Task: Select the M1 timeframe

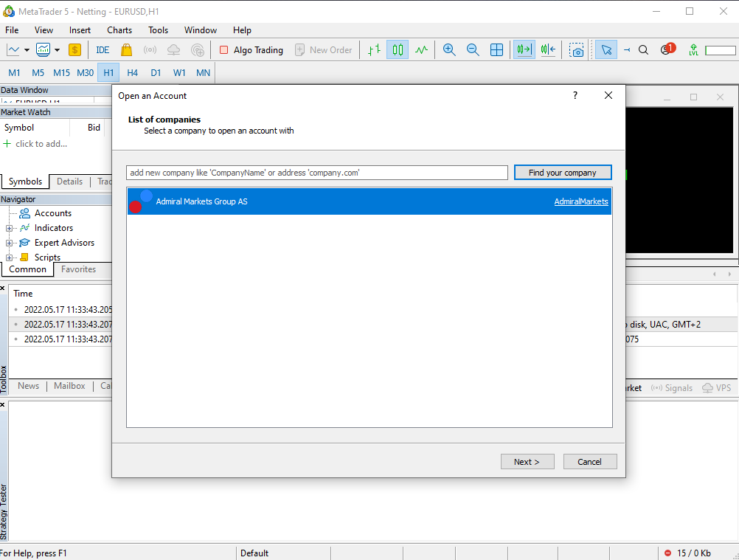Action: (x=14, y=72)
